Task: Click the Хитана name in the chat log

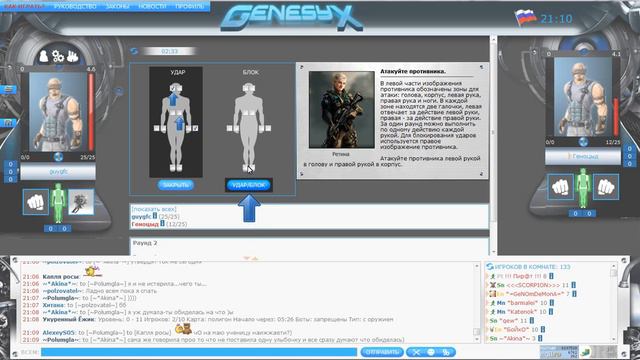Action: tap(53, 305)
